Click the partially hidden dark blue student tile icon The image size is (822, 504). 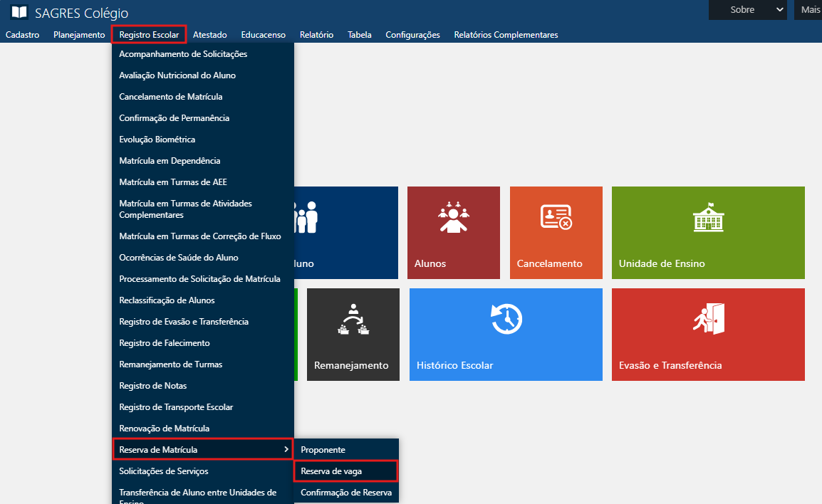click(x=307, y=217)
